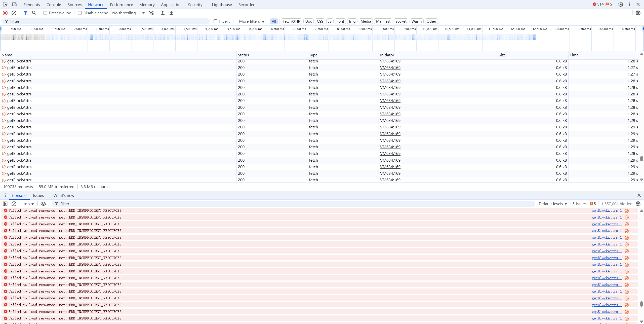644x324 pixels.
Task: Open the No throttling dropdown
Action: (128, 13)
